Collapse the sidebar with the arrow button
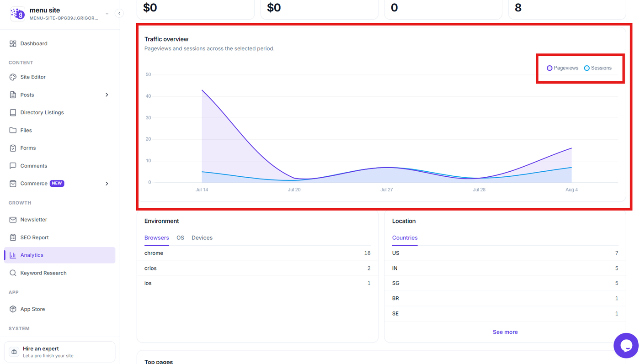This screenshot has height=364, width=640. click(119, 13)
